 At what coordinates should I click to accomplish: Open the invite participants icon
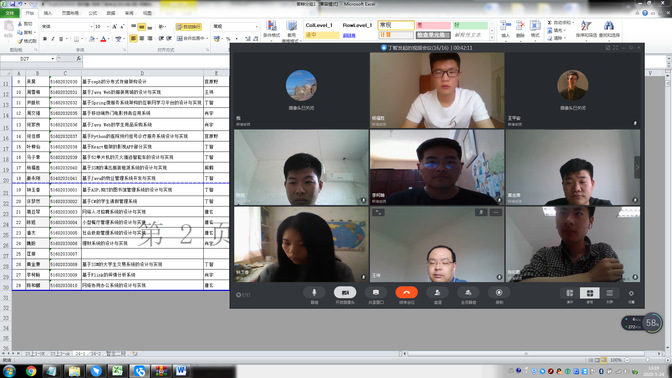[437, 293]
